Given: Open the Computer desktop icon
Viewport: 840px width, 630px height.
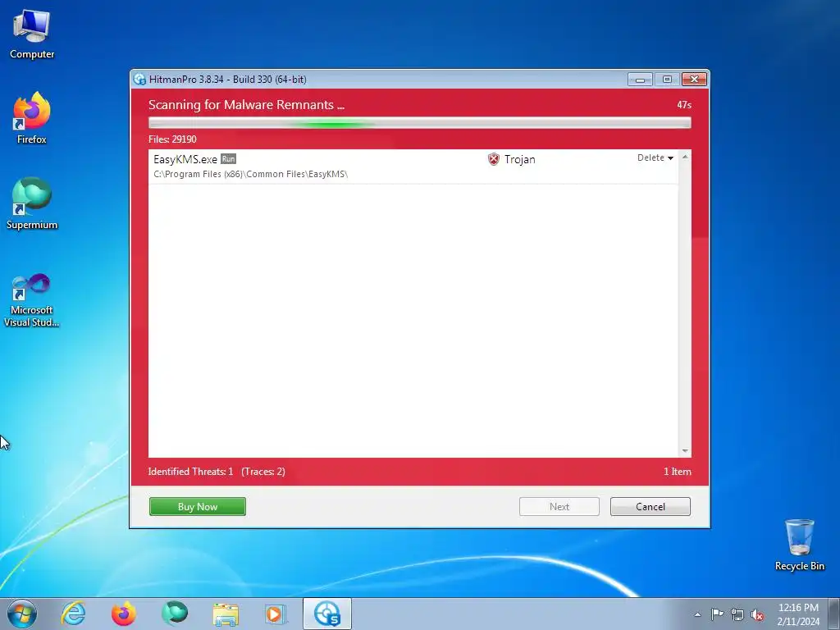Looking at the screenshot, I should pyautogui.click(x=32, y=34).
